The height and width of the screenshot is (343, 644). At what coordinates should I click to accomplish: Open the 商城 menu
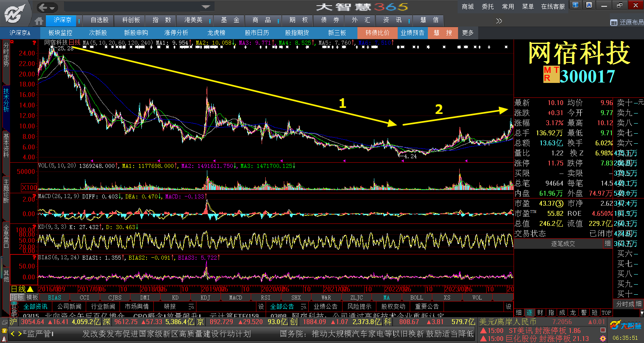(x=468, y=6)
